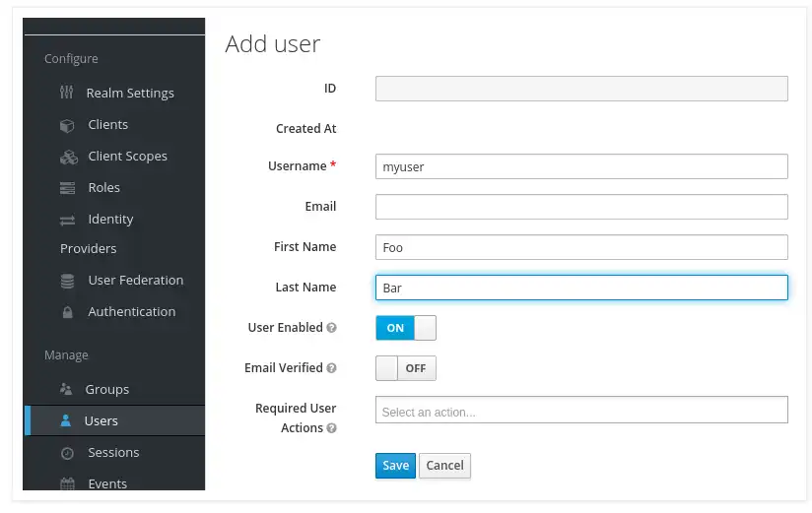Focus the Username field containing myuser

(x=581, y=166)
